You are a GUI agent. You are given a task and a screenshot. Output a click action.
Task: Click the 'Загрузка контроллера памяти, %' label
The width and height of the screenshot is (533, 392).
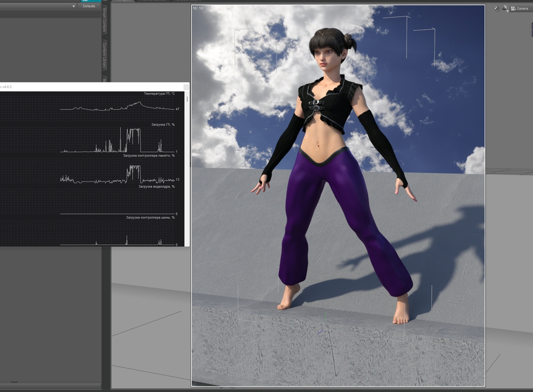coord(149,156)
